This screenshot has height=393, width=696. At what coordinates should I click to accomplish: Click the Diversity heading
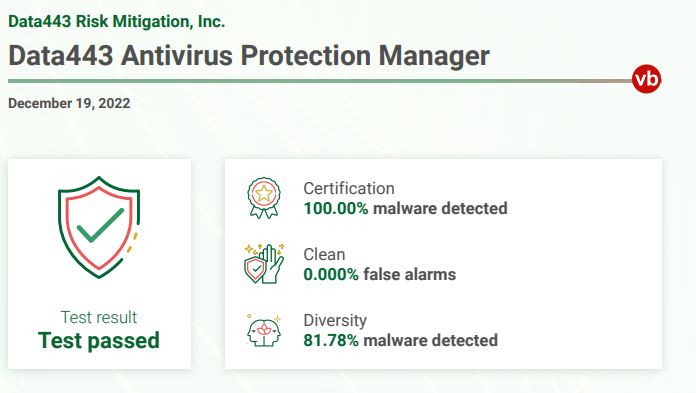[335, 320]
